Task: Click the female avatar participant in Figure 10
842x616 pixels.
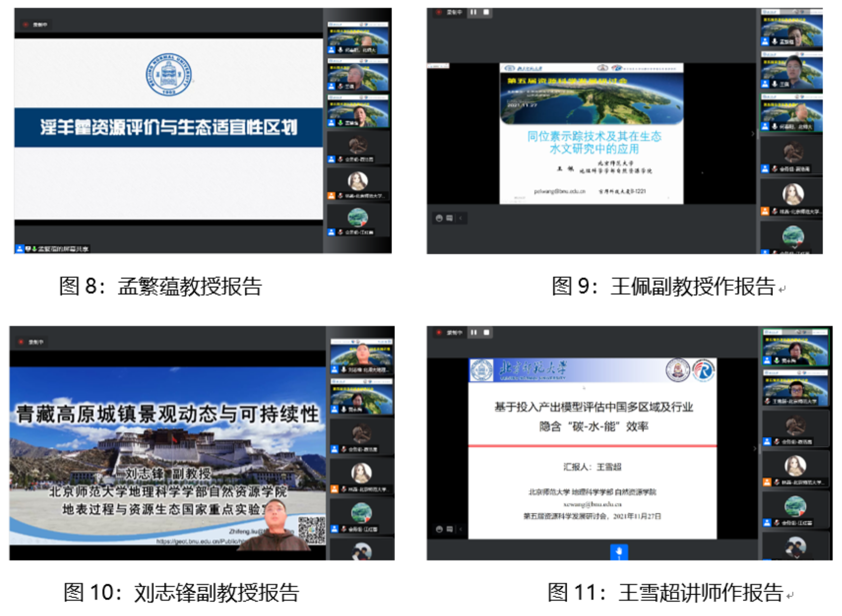Action: (x=361, y=473)
